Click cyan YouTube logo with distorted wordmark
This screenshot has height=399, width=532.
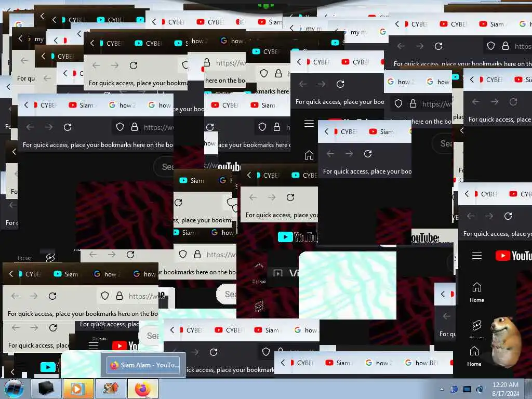(x=298, y=237)
